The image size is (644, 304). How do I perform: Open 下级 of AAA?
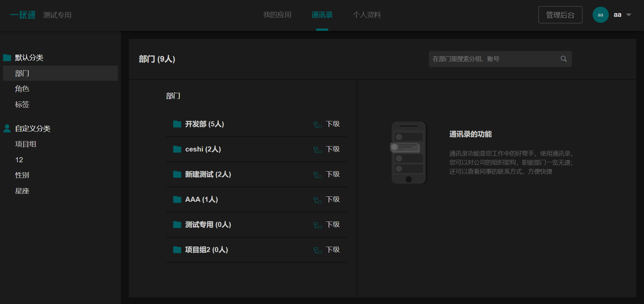point(333,199)
